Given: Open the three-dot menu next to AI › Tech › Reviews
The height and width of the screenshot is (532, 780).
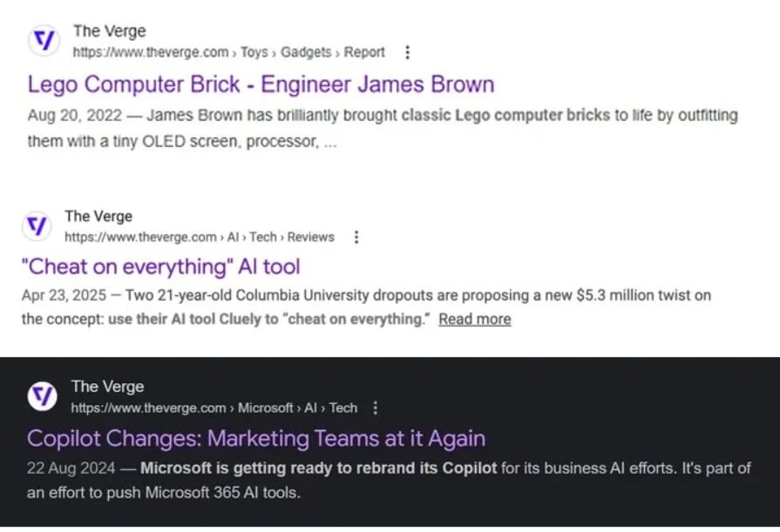Looking at the screenshot, I should click(356, 237).
